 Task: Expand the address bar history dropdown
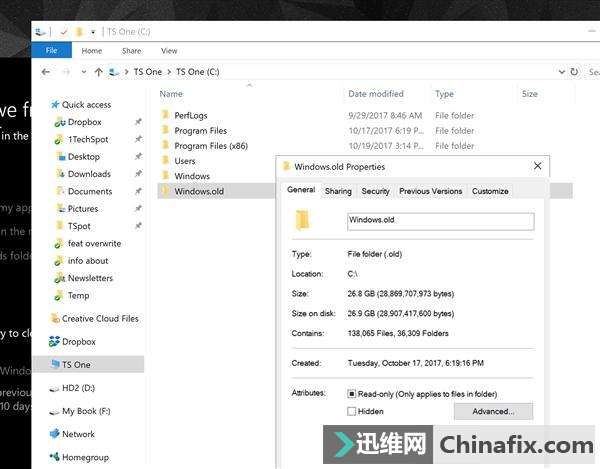click(561, 72)
